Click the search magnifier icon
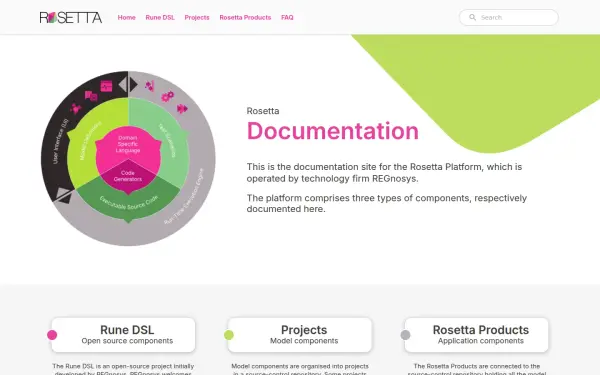Viewport: 600px width, 375px height. (473, 18)
